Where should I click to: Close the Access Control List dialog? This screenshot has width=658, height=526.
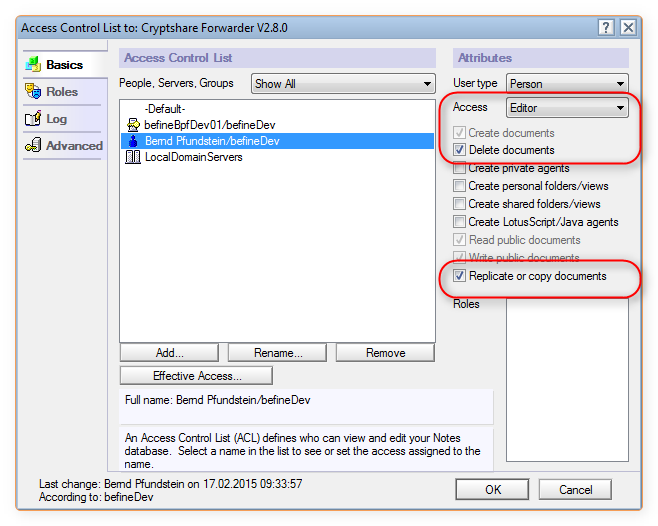coord(628,28)
